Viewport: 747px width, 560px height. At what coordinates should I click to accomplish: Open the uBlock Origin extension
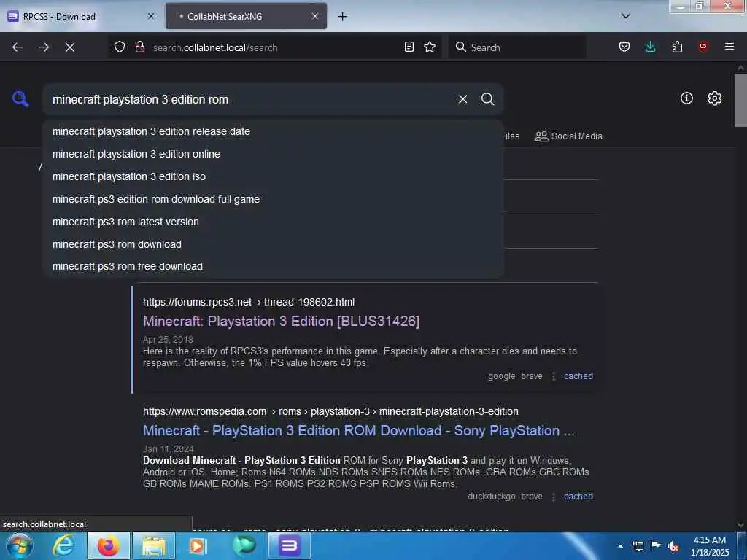[703, 46]
